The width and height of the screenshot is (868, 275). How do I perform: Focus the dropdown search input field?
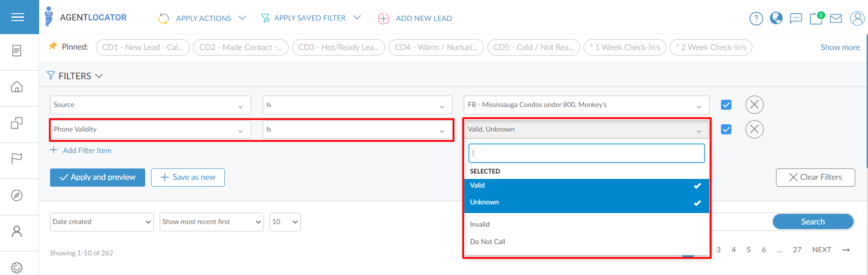tap(586, 153)
